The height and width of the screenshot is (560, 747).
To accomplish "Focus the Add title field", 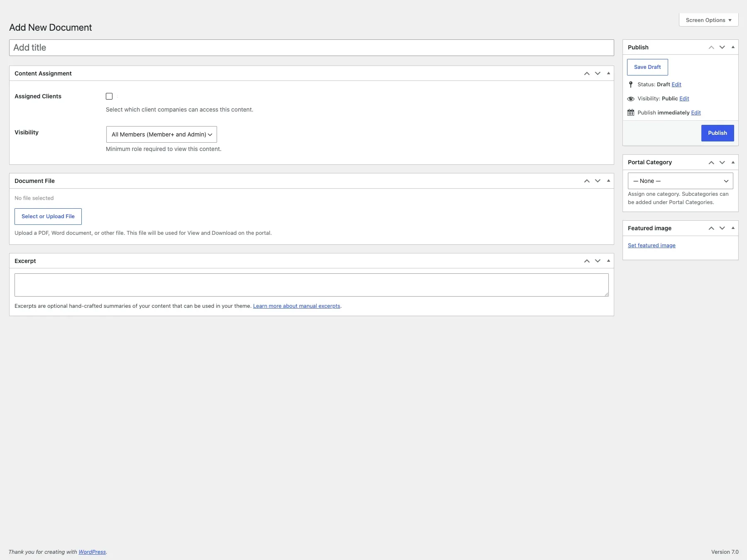I will (312, 48).
